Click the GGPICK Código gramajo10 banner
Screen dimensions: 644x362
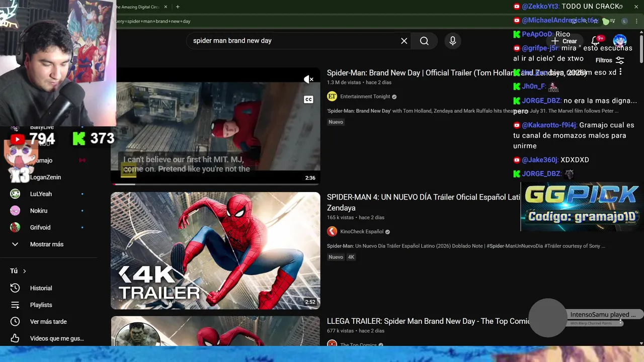(x=582, y=206)
